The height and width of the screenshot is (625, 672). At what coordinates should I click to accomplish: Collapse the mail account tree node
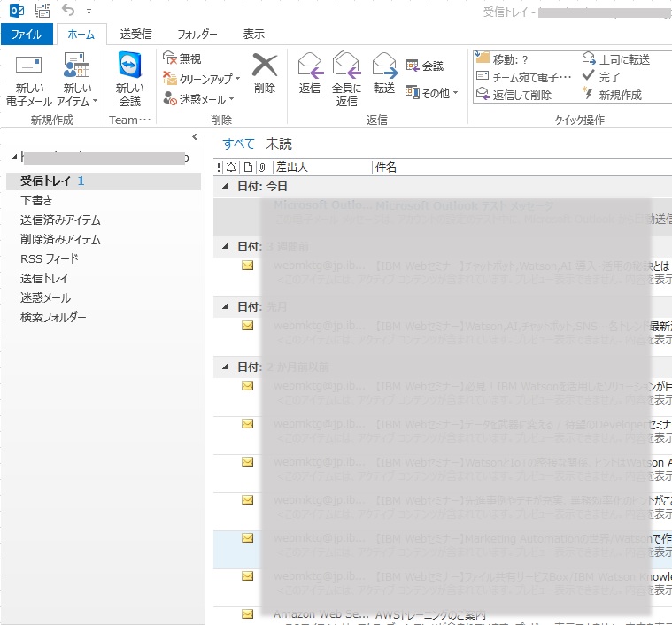13,158
